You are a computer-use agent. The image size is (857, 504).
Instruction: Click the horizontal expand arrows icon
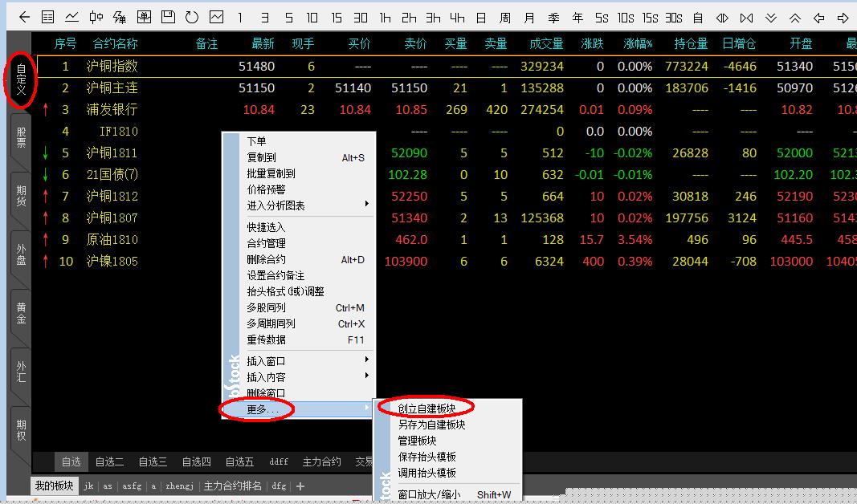click(x=722, y=18)
